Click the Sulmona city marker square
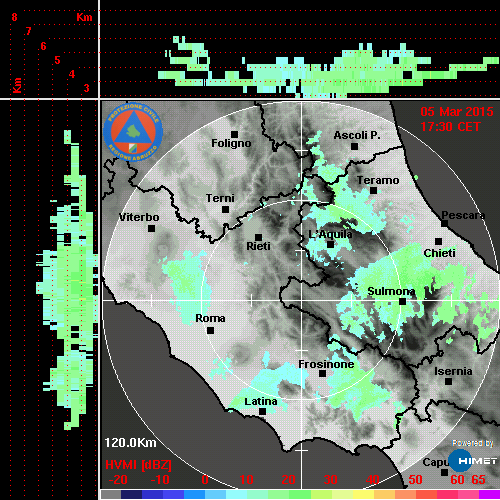Image resolution: width=500 pixels, height=500 pixels. click(403, 302)
